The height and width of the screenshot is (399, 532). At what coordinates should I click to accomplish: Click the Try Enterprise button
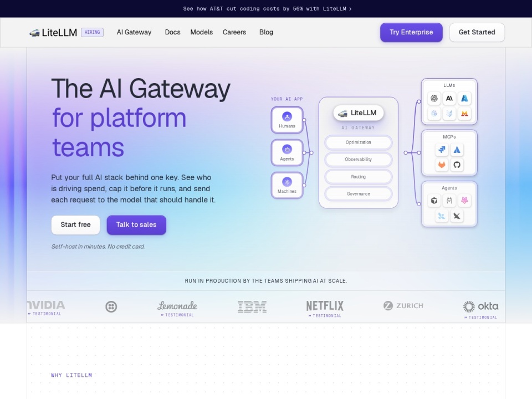click(411, 32)
